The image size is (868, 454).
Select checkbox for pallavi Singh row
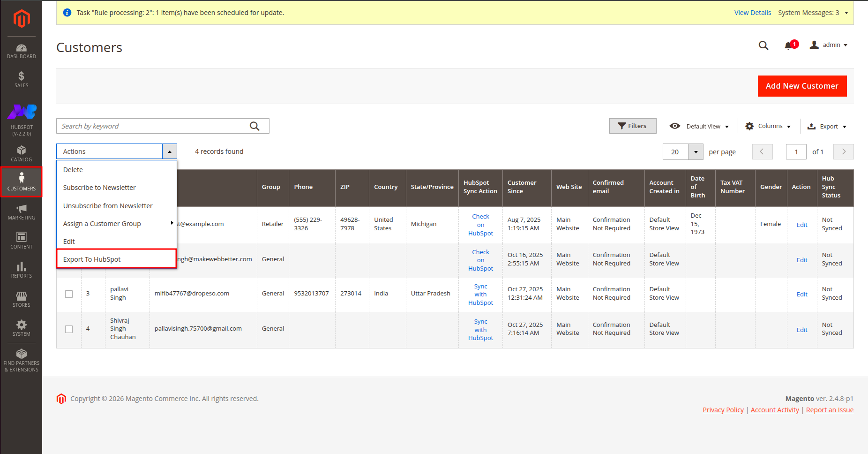click(69, 294)
